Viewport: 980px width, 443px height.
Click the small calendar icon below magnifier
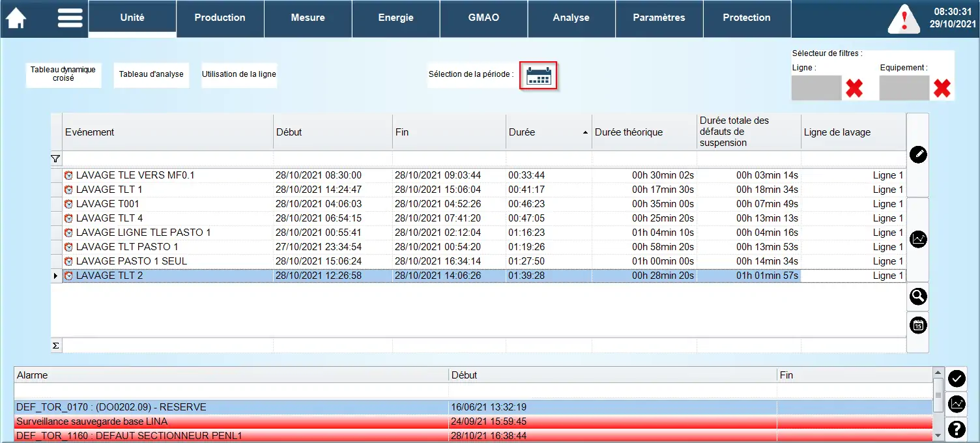point(917,325)
